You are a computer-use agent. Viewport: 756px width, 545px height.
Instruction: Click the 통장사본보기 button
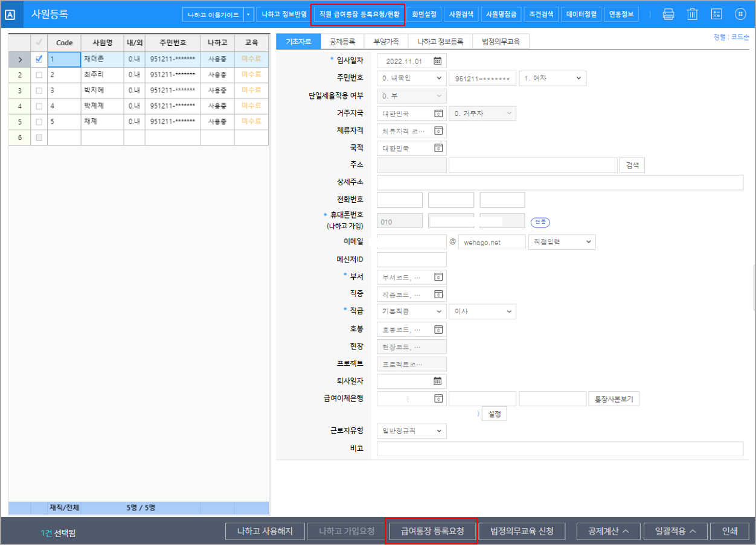pos(614,399)
